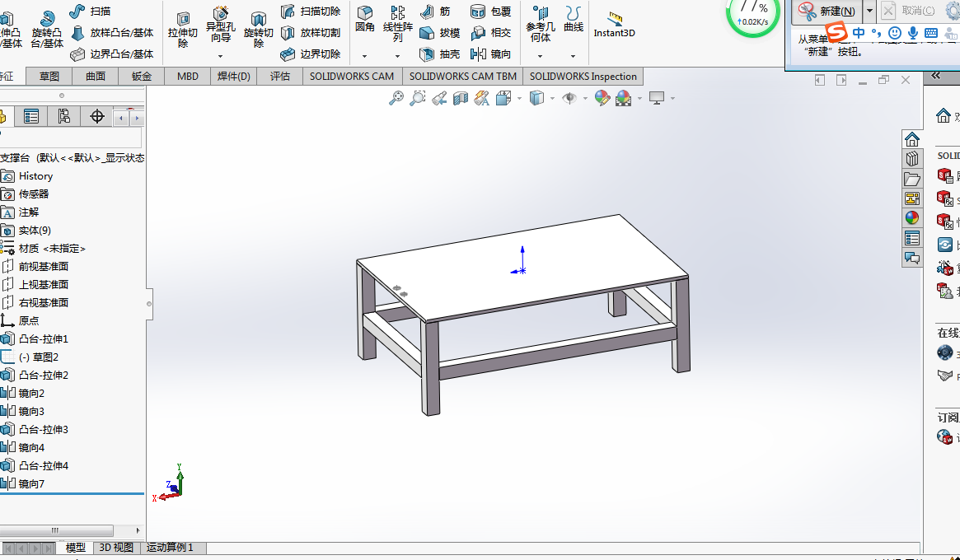
Task: Click Zoom to Area icon
Action: coord(418,98)
